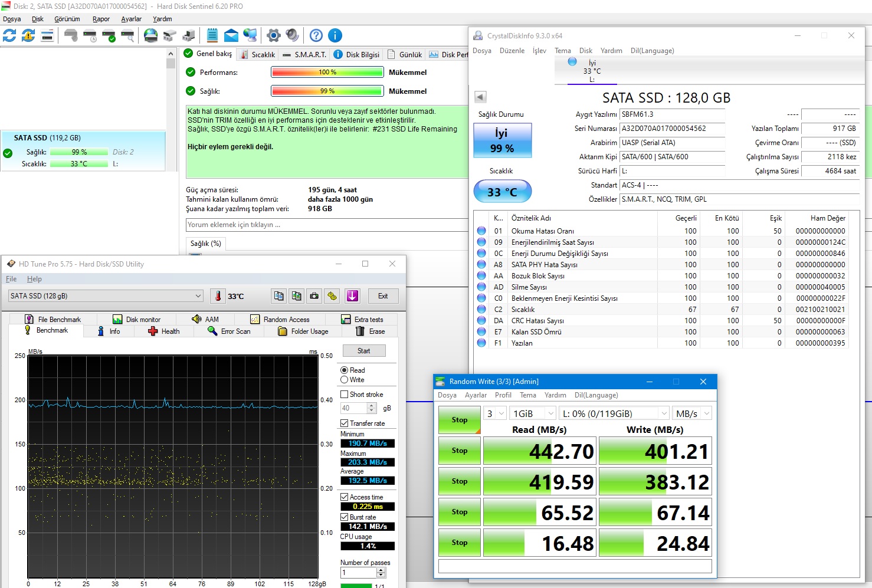Viewport: 872px width, 588px height.
Task: Open the Sağlık (%) tab below comment field
Action: 205,243
